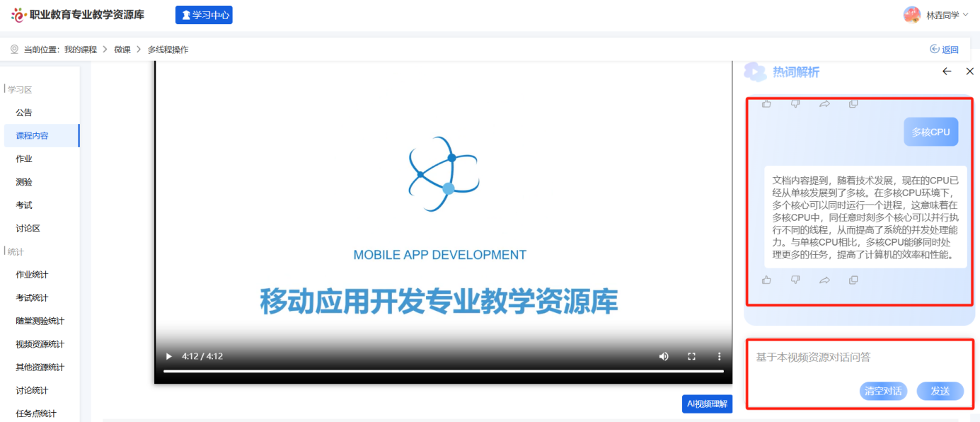Click the video progress bar
The height and width of the screenshot is (422, 980).
443,371
